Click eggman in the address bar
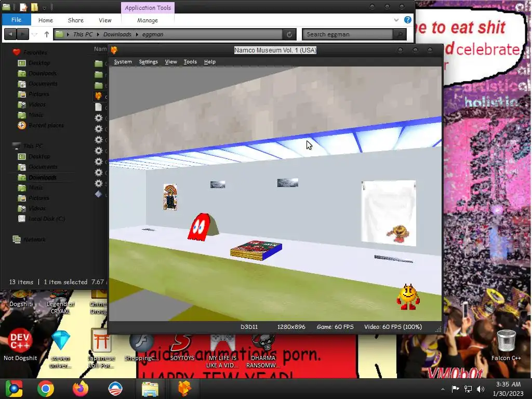The image size is (532, 399). point(153,34)
